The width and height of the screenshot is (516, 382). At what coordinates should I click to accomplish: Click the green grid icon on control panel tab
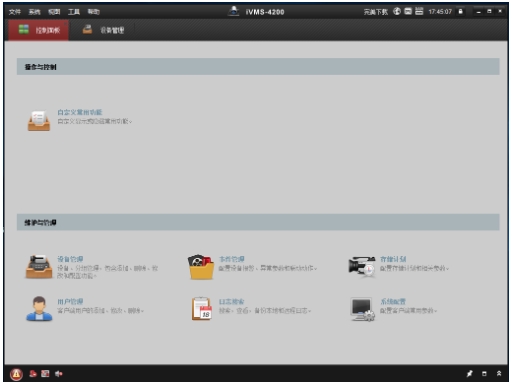coord(24,29)
